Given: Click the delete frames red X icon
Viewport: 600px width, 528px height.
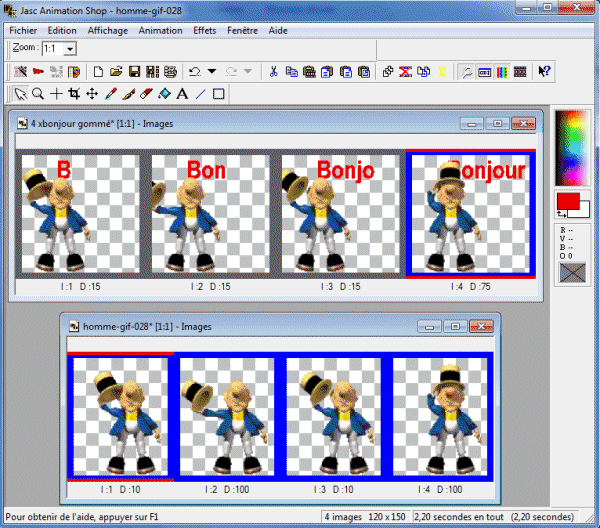Looking at the screenshot, I should 406,72.
